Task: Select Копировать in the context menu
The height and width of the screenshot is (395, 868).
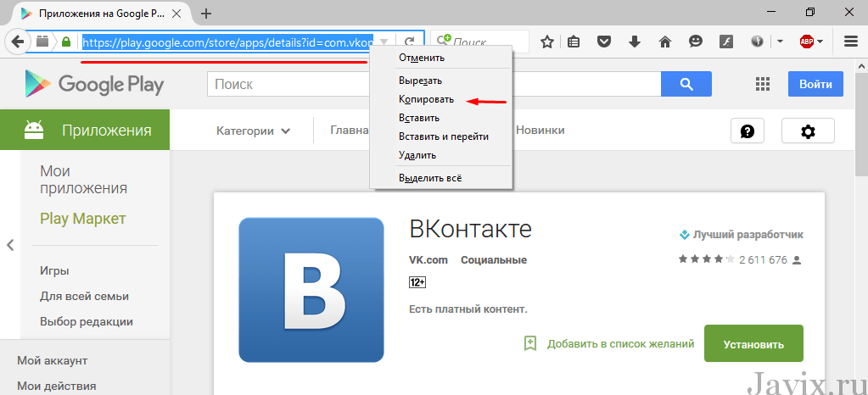Action: (x=441, y=99)
